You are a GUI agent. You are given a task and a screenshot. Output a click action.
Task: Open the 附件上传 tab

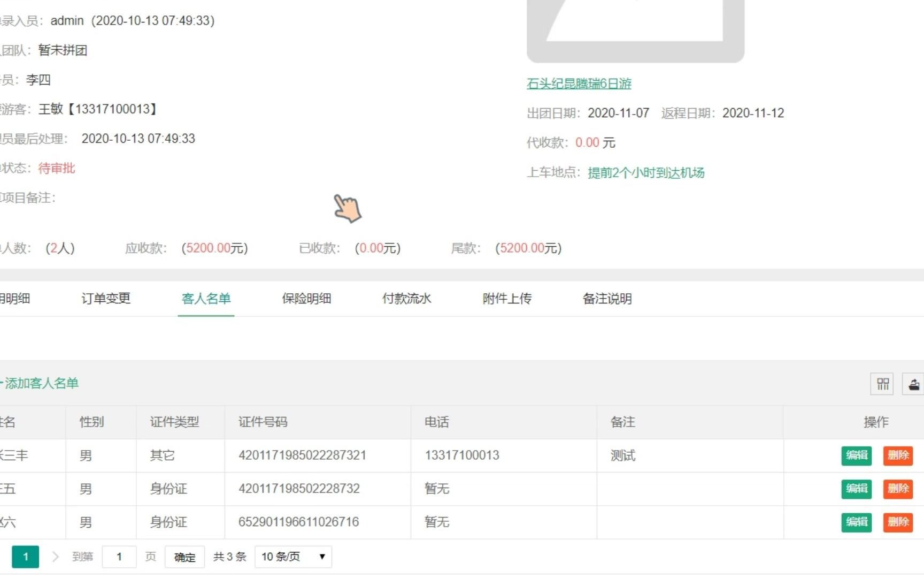pos(506,299)
